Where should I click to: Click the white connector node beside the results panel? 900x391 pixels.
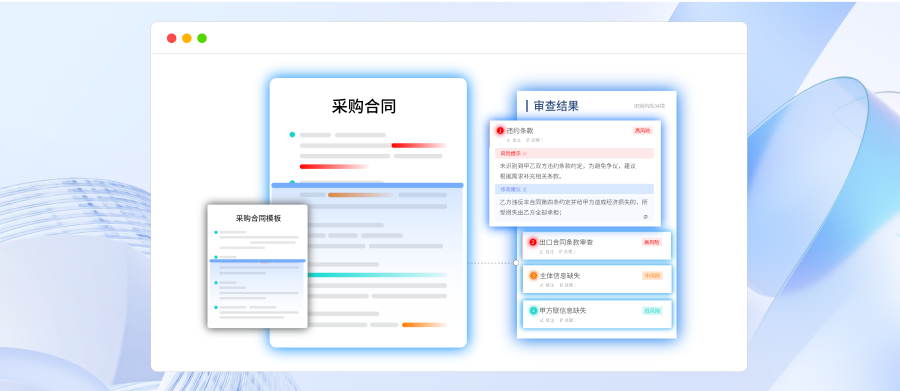tap(516, 262)
